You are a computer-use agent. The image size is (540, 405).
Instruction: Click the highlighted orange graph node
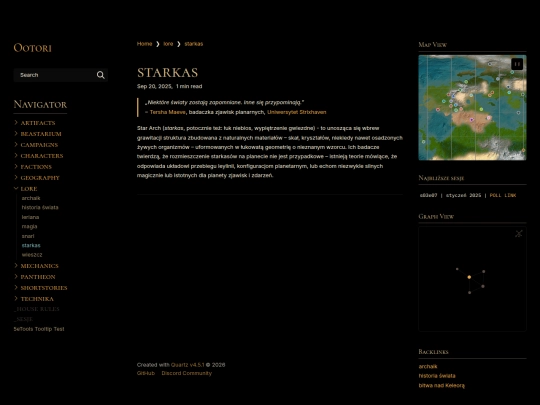[x=469, y=277]
